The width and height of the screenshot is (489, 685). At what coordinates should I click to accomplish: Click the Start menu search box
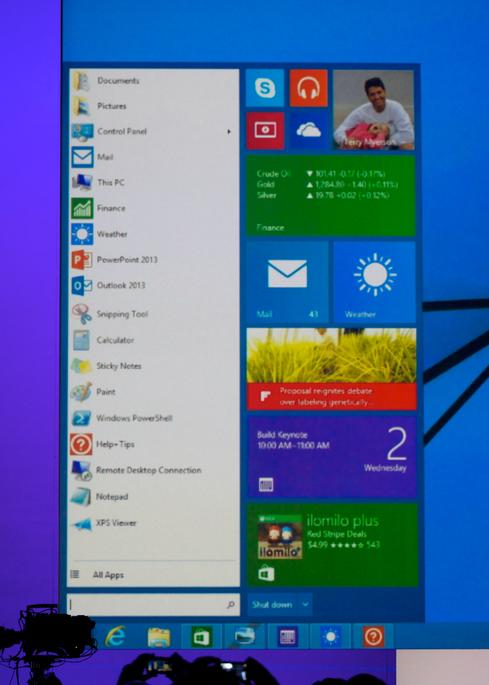click(x=153, y=605)
